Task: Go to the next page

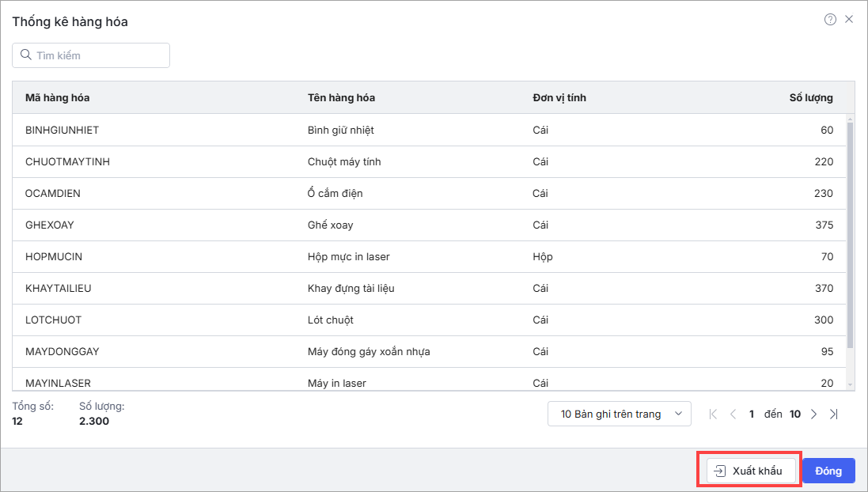Action: [x=814, y=414]
